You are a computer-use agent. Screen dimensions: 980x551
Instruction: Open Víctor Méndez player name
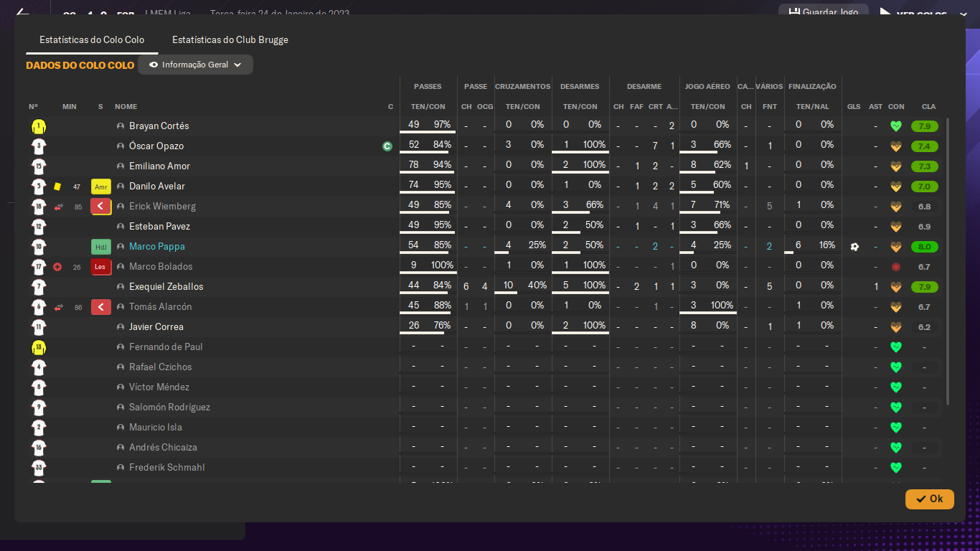[x=159, y=387]
